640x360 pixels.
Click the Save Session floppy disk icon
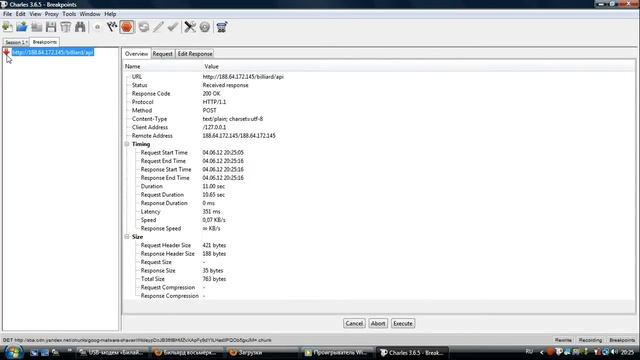pyautogui.click(x=51, y=27)
